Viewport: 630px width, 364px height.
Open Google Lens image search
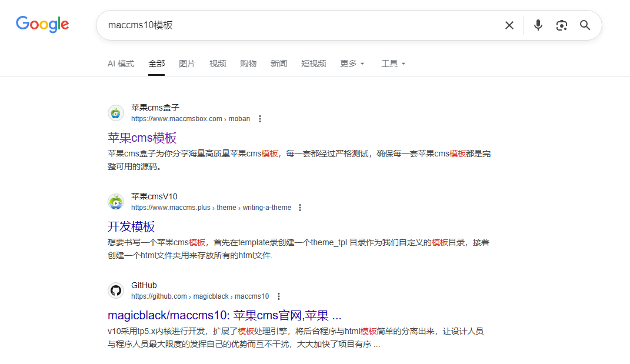point(561,25)
